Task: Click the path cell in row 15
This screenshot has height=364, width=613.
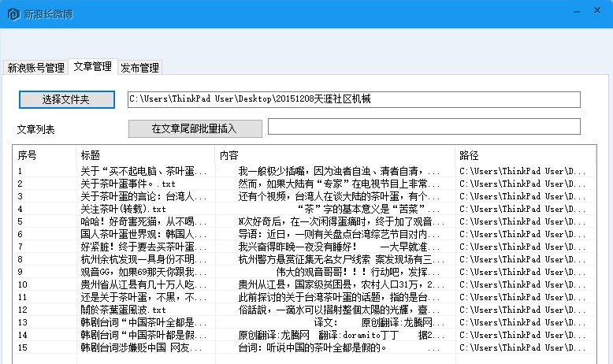Action: coord(522,347)
